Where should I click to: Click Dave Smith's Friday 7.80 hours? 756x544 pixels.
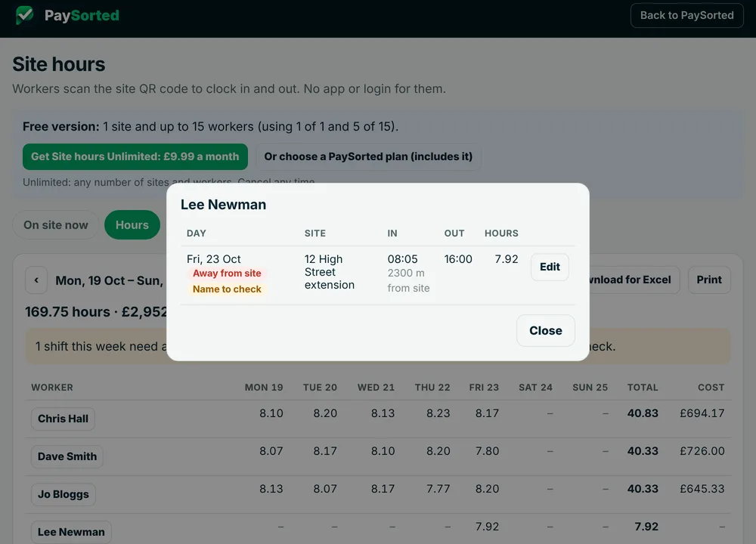(x=487, y=451)
